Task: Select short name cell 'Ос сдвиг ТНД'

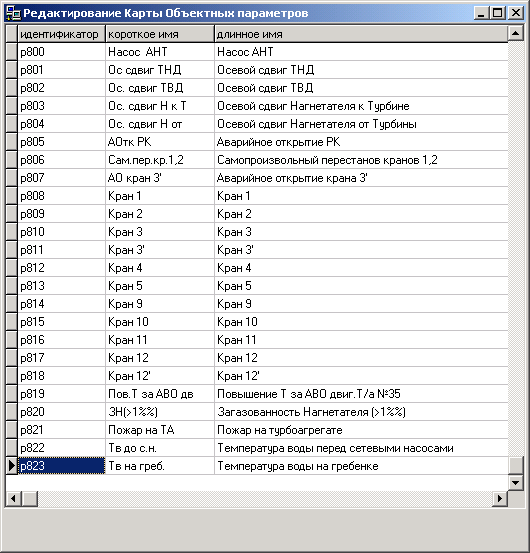Action: tap(160, 70)
